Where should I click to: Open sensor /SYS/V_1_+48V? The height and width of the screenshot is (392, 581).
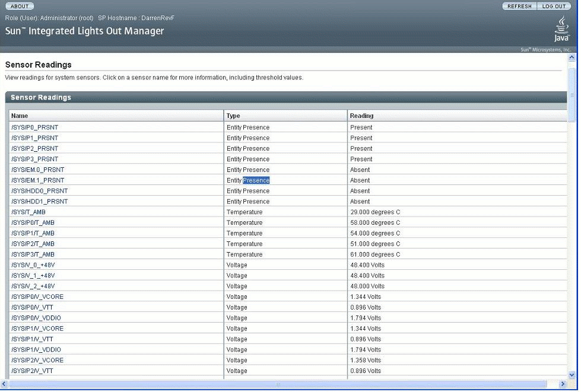[33, 276]
